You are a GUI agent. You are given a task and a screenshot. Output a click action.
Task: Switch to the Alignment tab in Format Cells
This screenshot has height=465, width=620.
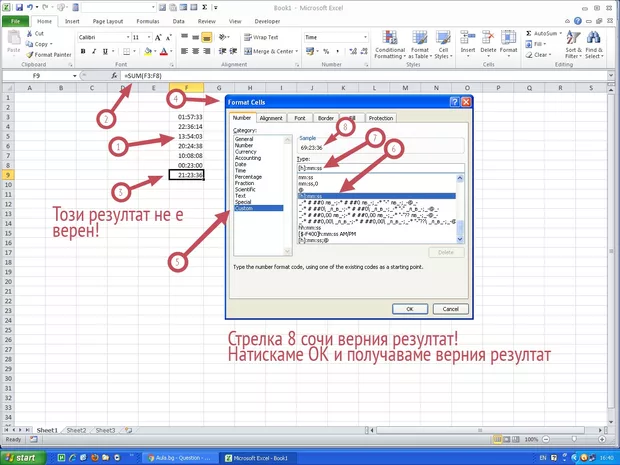(x=271, y=118)
